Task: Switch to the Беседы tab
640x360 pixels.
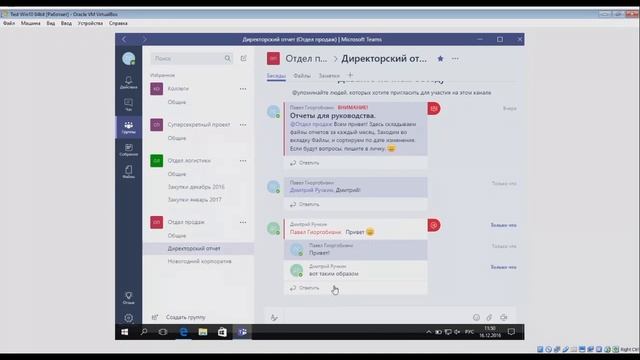Action: (x=276, y=76)
